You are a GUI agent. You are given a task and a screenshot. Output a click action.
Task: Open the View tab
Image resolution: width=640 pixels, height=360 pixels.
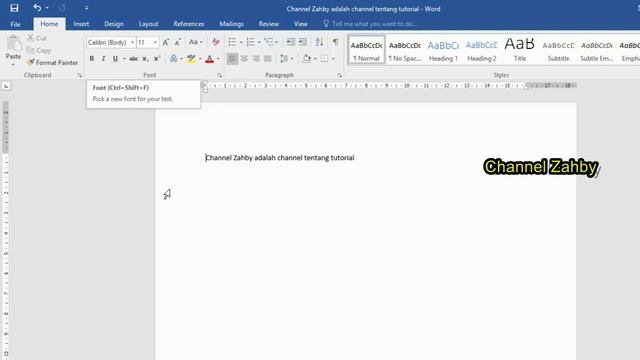tap(300, 24)
